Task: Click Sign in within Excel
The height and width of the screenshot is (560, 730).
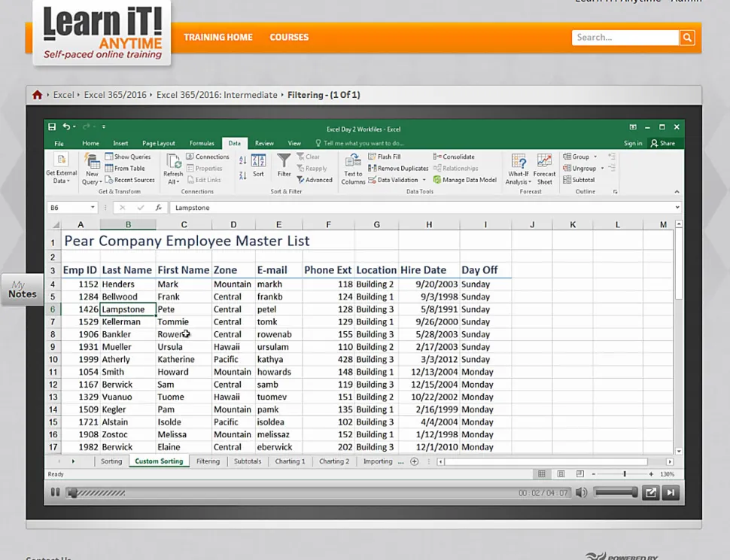Action: click(x=633, y=143)
